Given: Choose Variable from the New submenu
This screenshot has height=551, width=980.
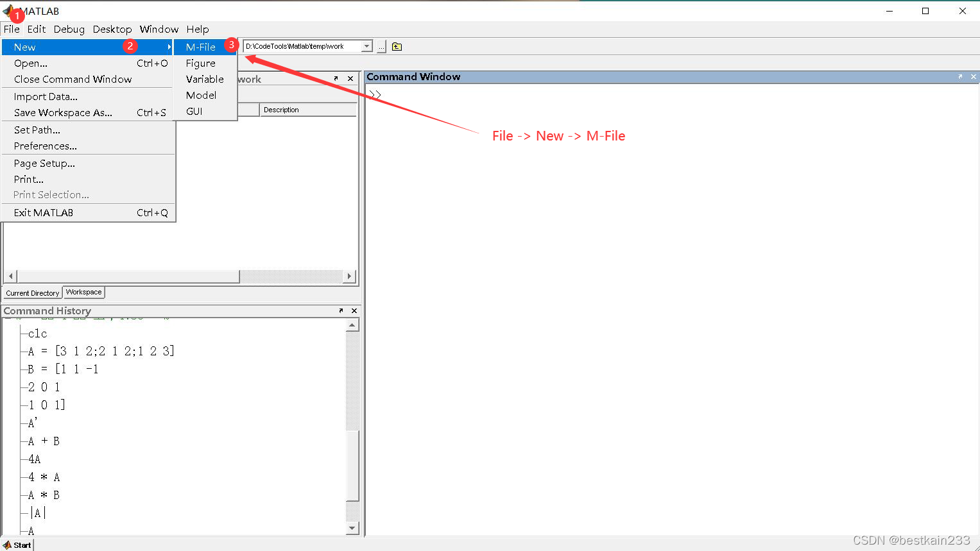Looking at the screenshot, I should point(205,79).
